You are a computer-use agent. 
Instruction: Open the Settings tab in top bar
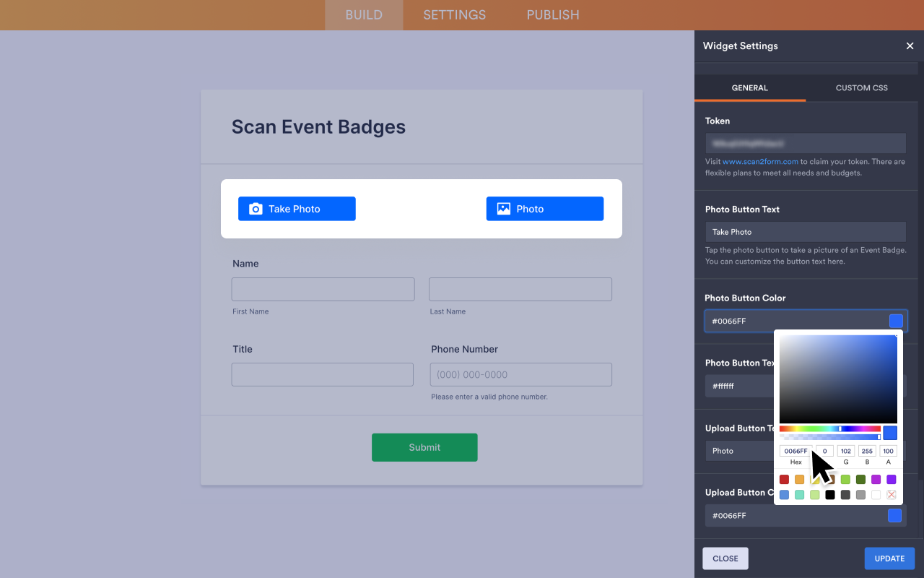[x=454, y=15]
